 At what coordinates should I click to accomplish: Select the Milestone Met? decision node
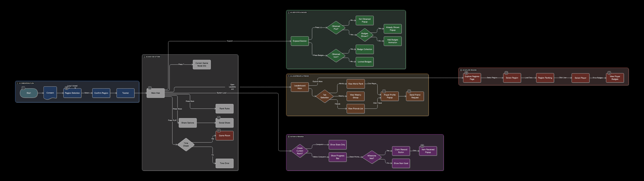pyautogui.click(x=372, y=157)
